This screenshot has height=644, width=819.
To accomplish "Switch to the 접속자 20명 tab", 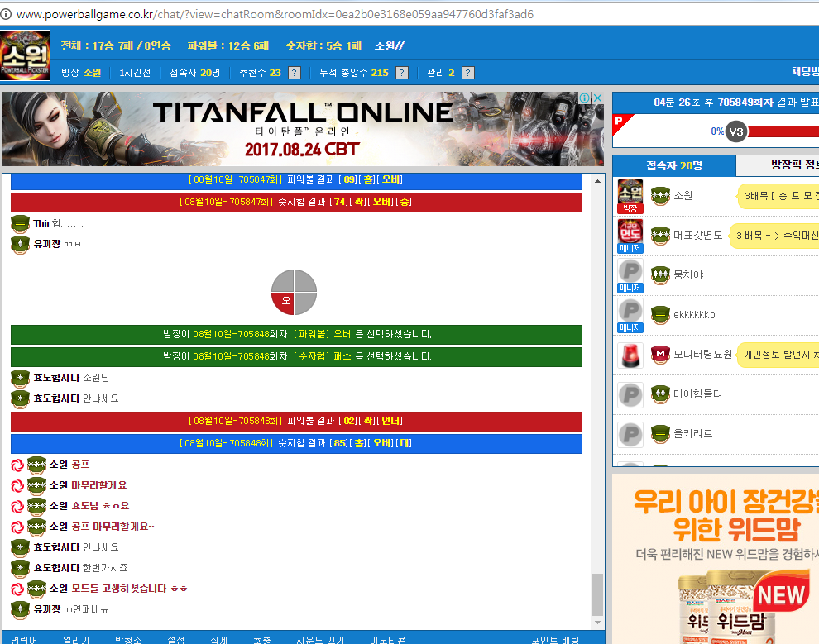I will pos(673,166).
